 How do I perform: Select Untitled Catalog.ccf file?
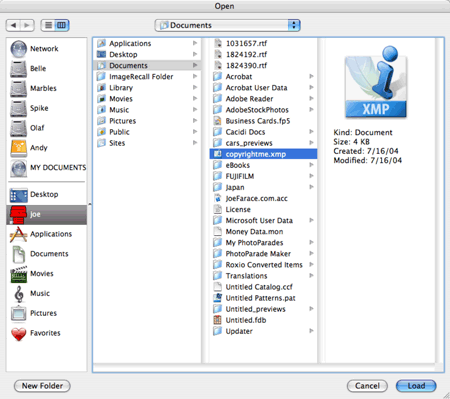click(x=263, y=287)
